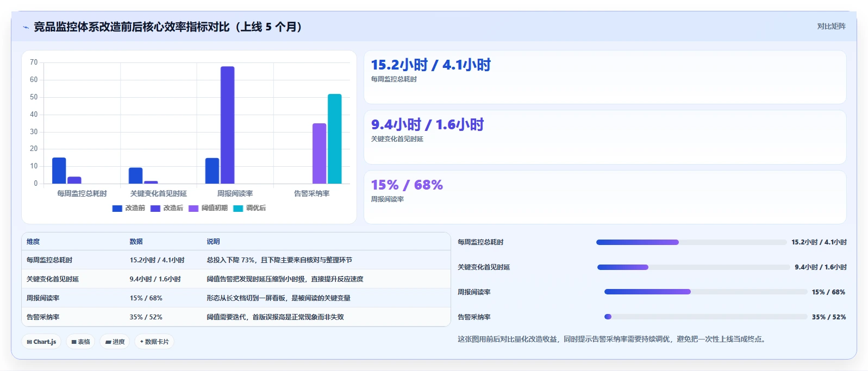Image resolution: width=868 pixels, height=371 pixels.
Task: Select the 改造前 bar above 每周监控总耗时 axis label
Action: (x=59, y=171)
